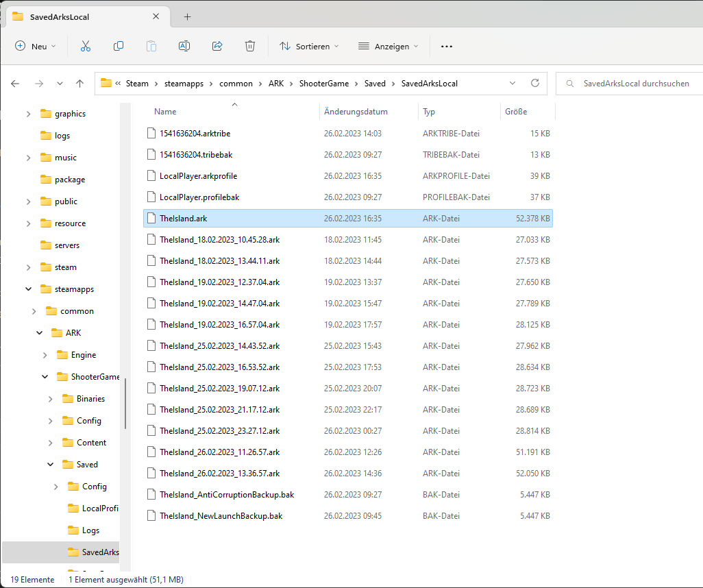The width and height of the screenshot is (703, 588).
Task: Click file icon of LocalPlayer.arkprofile
Action: click(151, 176)
